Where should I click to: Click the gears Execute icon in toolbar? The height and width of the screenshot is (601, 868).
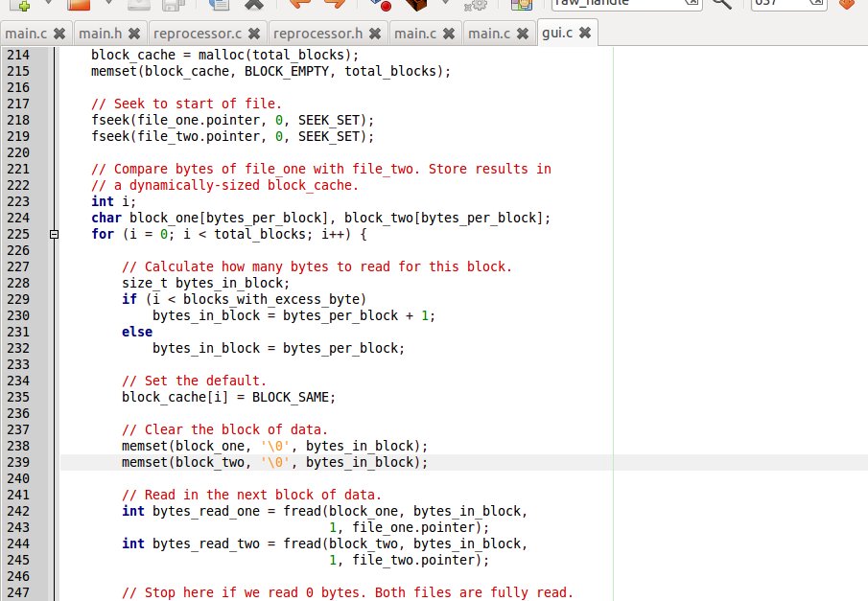click(476, 5)
